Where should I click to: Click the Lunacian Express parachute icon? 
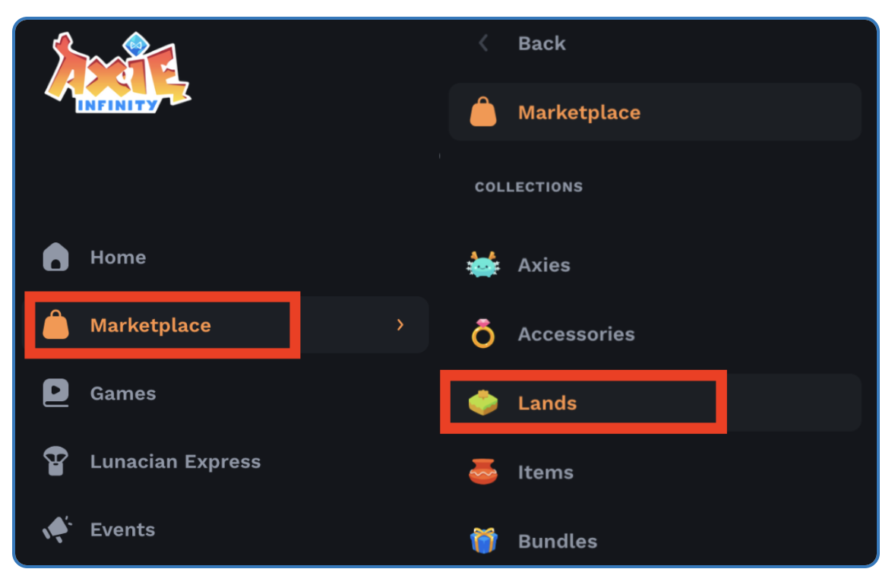[55, 461]
